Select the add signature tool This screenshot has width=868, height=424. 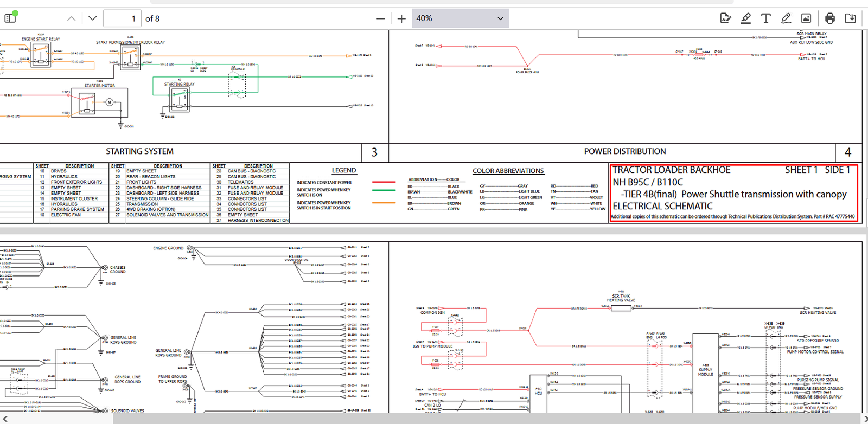[x=725, y=18]
